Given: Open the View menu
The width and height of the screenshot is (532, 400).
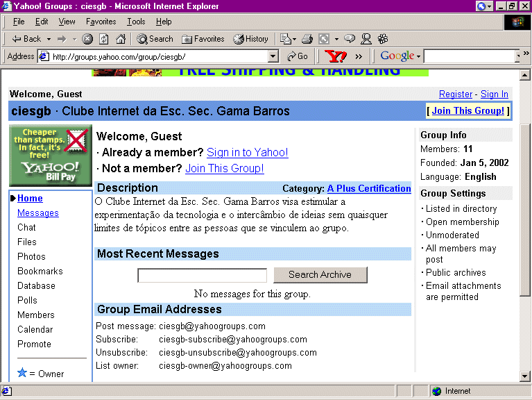Looking at the screenshot, I should point(67,22).
